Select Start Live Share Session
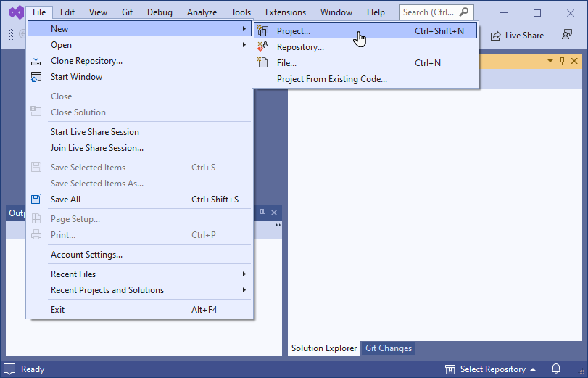Screen dimensions: 588x378 pyautogui.click(x=139, y=132)
